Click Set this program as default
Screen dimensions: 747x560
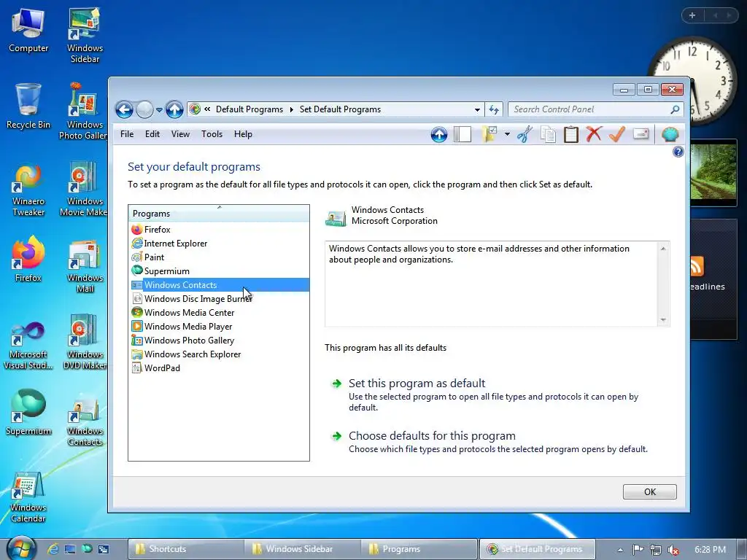(417, 384)
